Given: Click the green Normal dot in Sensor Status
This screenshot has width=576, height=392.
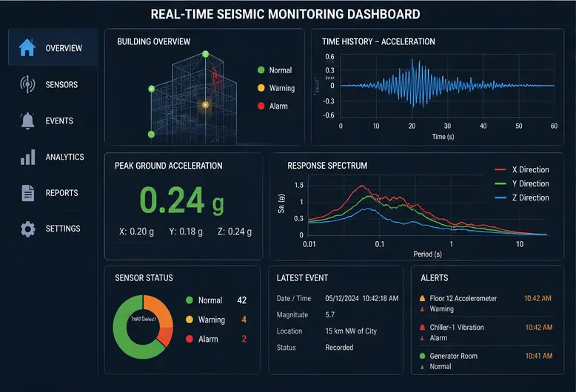Looking at the screenshot, I should click(190, 300).
